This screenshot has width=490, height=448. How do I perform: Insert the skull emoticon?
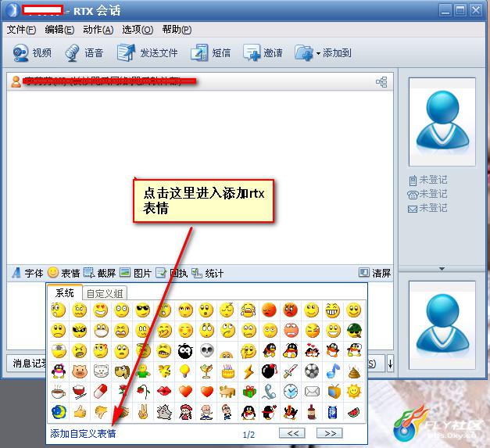point(206,351)
